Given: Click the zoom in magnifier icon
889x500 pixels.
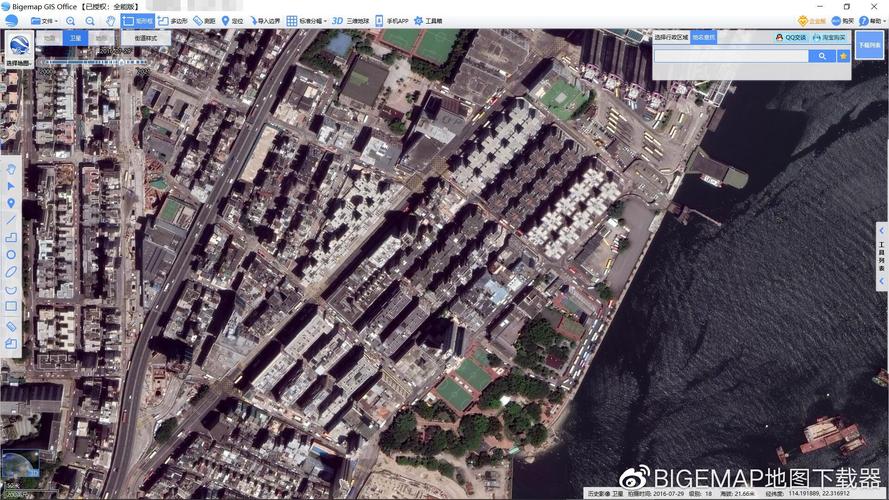Looking at the screenshot, I should (x=71, y=21).
